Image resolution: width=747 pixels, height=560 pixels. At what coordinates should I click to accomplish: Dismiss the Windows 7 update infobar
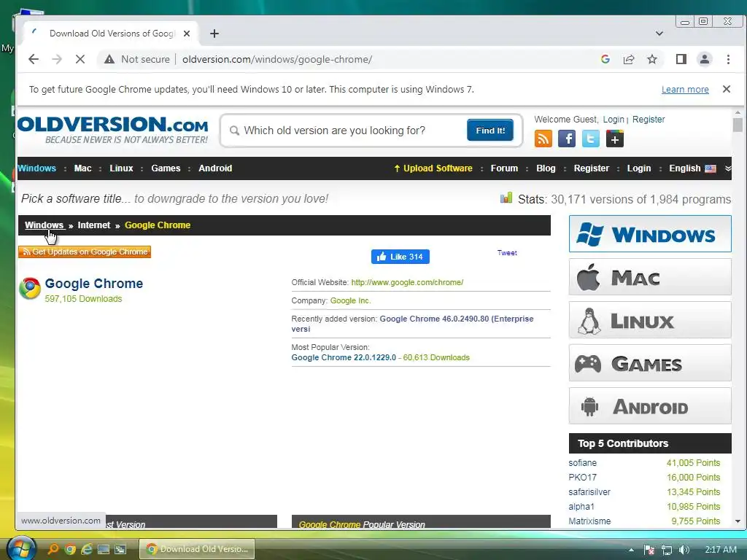tap(727, 89)
